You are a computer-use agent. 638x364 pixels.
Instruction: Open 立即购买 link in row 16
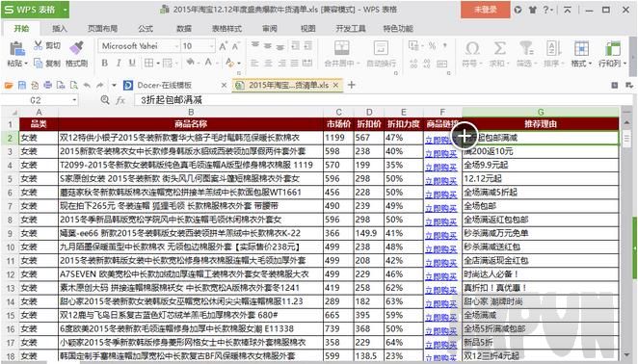tap(441, 330)
